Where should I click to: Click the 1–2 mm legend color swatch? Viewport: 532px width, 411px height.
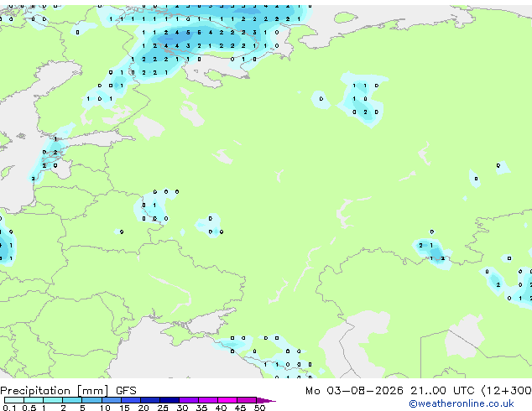(x=53, y=400)
